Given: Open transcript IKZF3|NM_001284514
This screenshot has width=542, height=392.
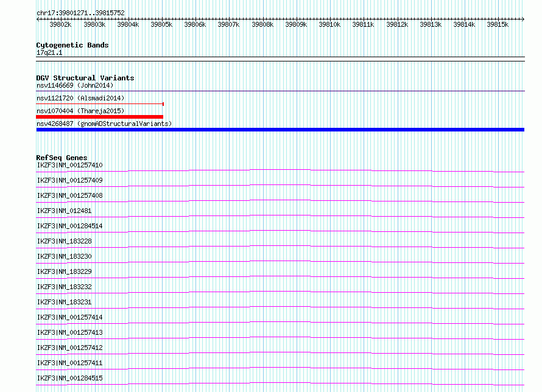Looking at the screenshot, I should point(70,226).
